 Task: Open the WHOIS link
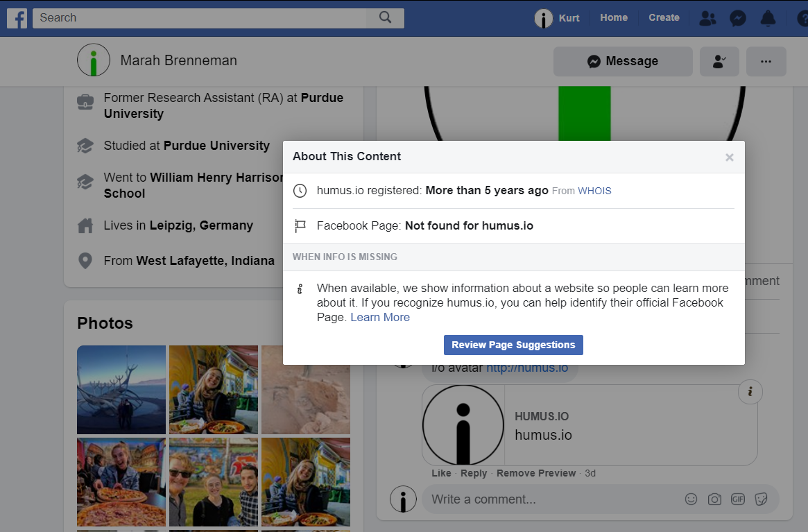click(x=594, y=191)
